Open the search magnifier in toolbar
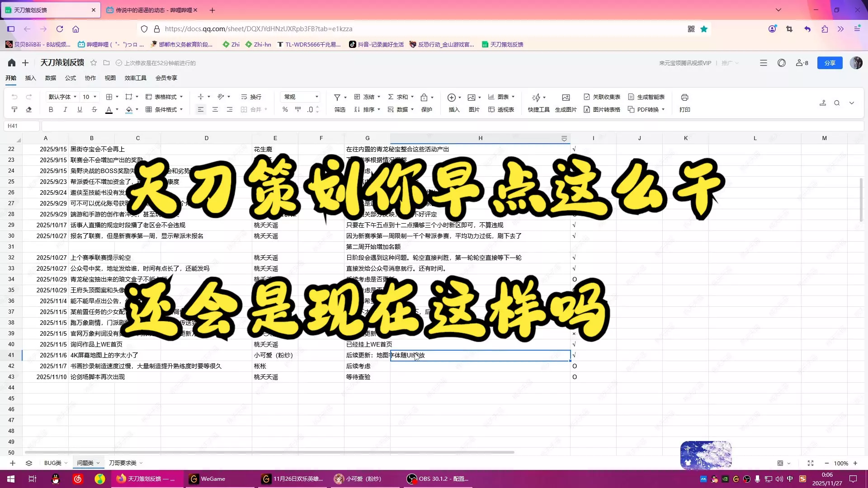This screenshot has width=868, height=488. (837, 103)
